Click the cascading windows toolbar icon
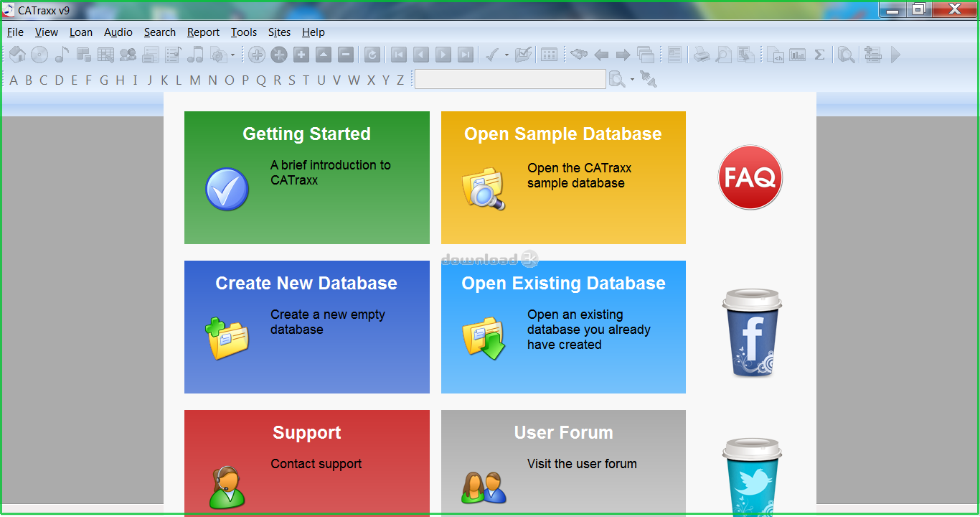980x517 pixels. 646,55
